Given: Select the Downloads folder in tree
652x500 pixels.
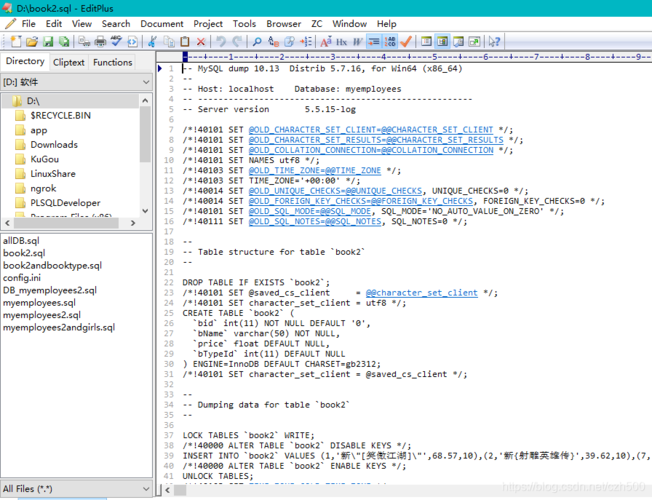Looking at the screenshot, I should [x=53, y=145].
